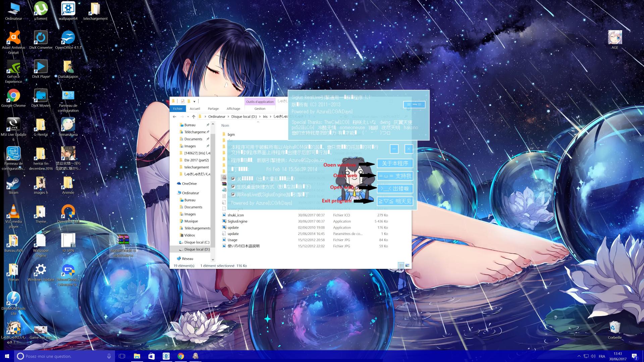Select the DivX Converter desktop icon
Image resolution: width=644 pixels, height=362 pixels.
click(41, 40)
